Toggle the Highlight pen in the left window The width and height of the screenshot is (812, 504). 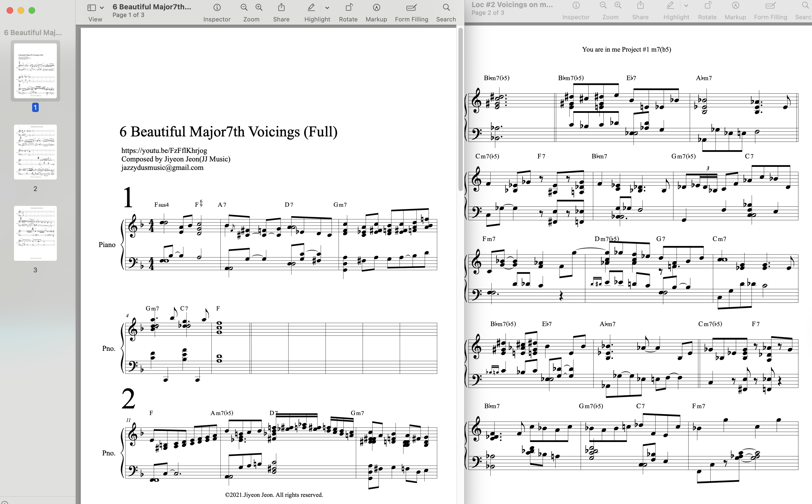311,7
